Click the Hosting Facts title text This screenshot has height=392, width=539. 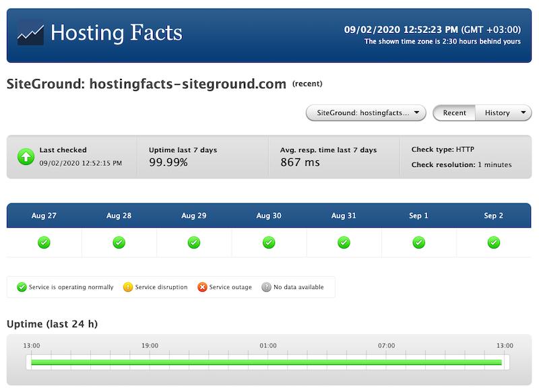[117, 33]
